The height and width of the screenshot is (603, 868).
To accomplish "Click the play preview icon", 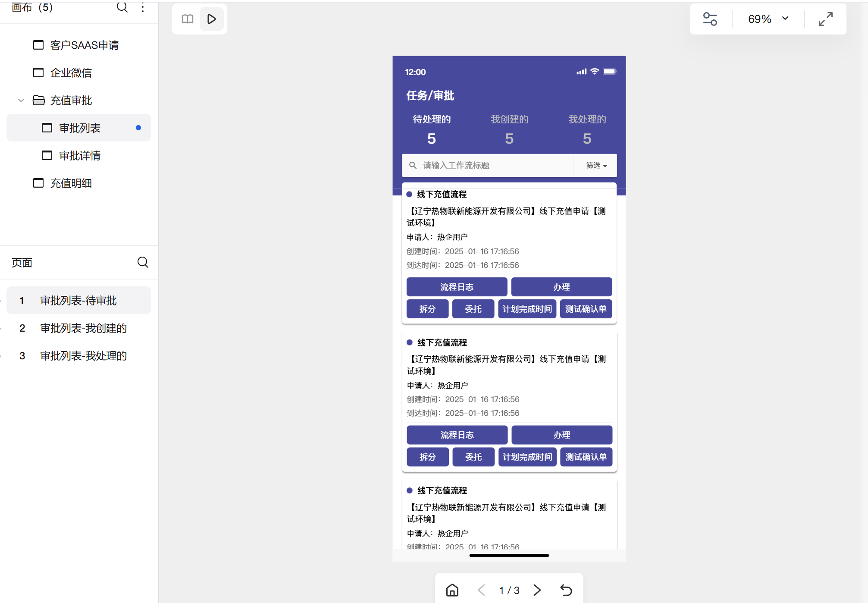I will pyautogui.click(x=211, y=19).
